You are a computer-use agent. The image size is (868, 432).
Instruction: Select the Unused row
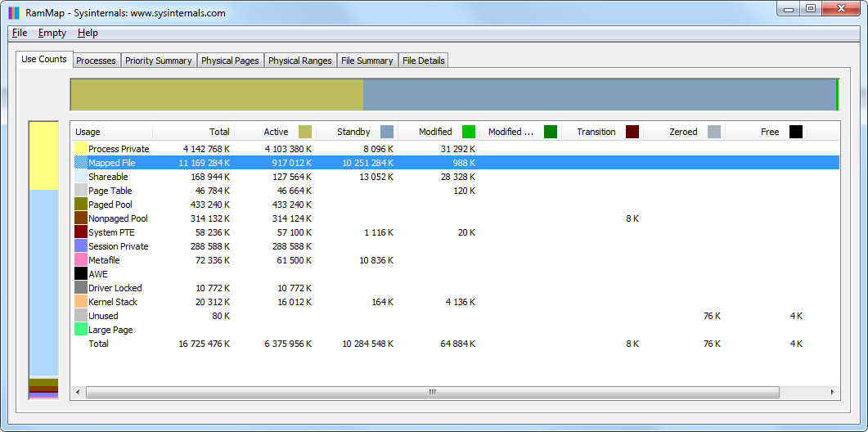click(456, 316)
